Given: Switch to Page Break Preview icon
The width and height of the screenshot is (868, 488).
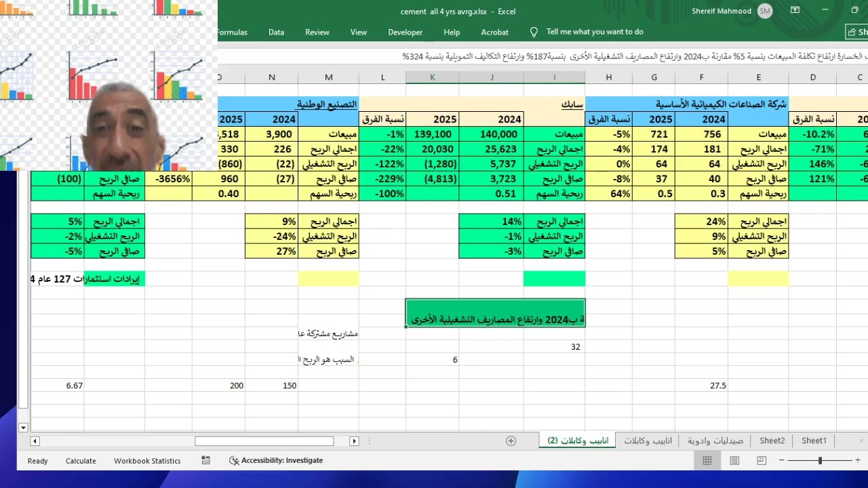Looking at the screenshot, I should (x=762, y=460).
